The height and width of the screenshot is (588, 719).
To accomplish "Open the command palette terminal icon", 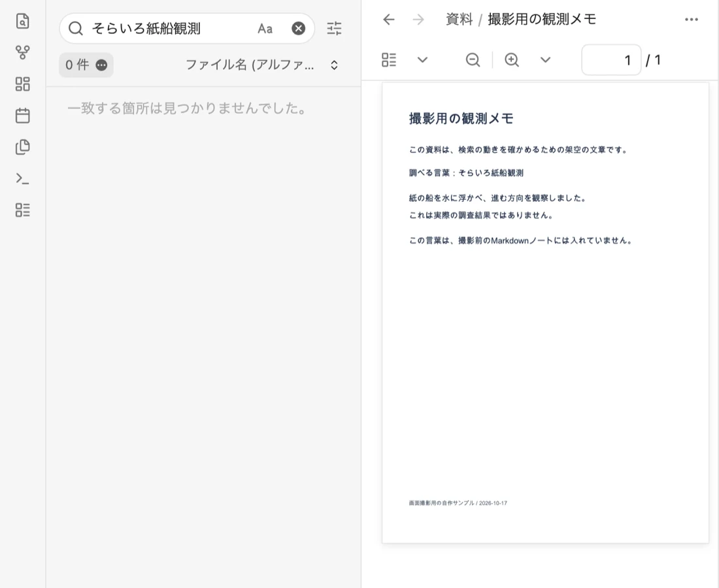I will (22, 178).
